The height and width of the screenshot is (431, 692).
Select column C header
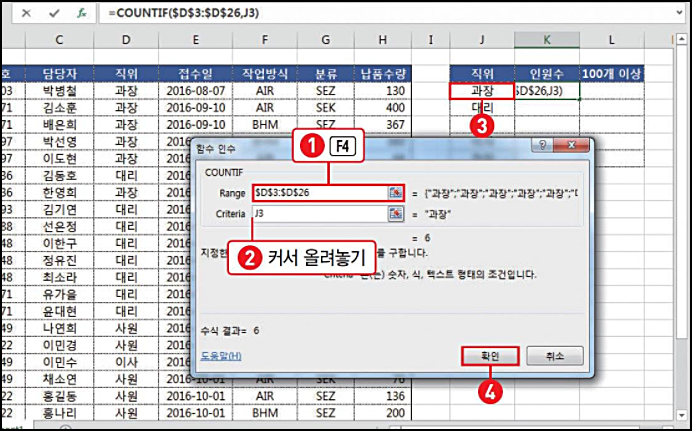coord(59,40)
